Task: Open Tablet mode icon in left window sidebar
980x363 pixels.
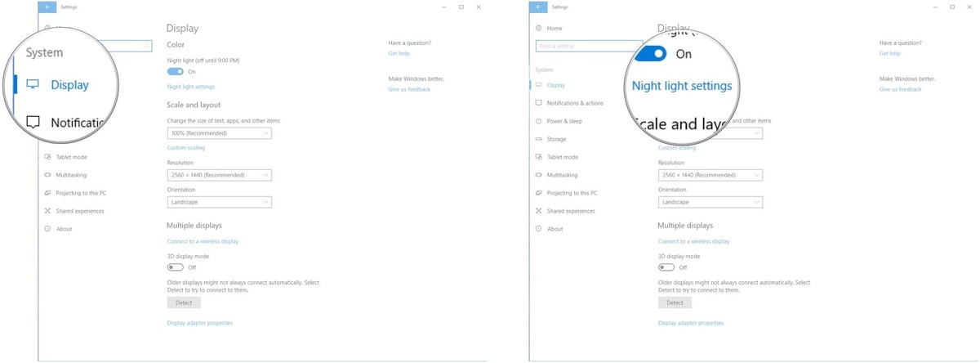Action: click(48, 157)
